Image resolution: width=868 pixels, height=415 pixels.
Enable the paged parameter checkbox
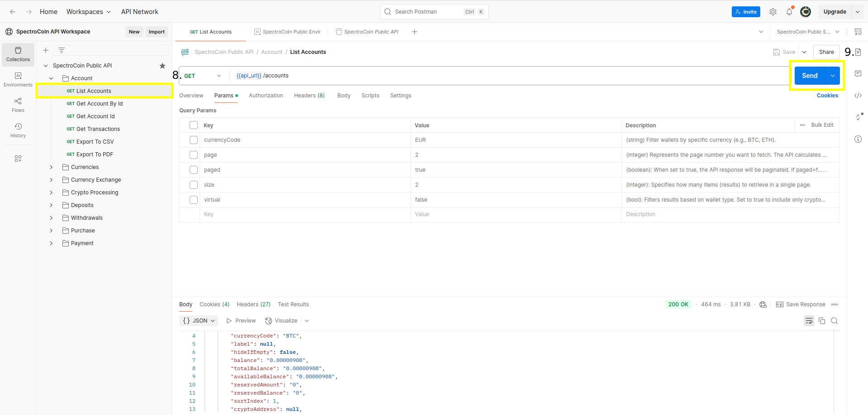tap(194, 170)
